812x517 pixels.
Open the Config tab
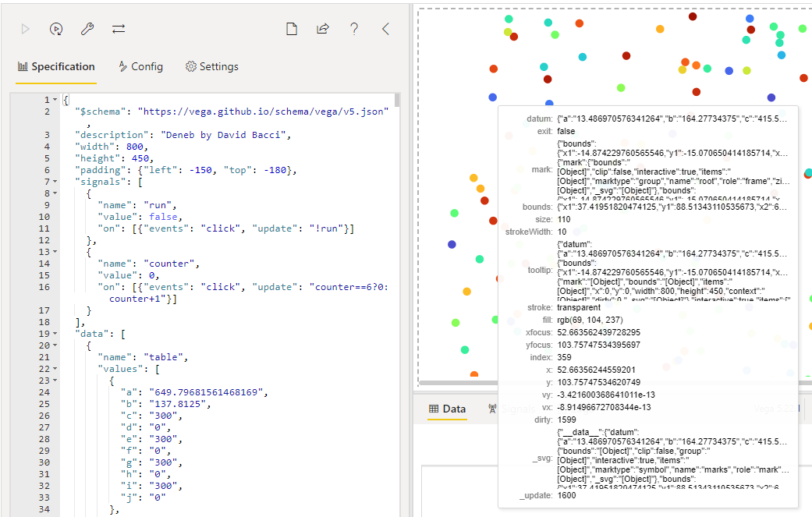141,67
